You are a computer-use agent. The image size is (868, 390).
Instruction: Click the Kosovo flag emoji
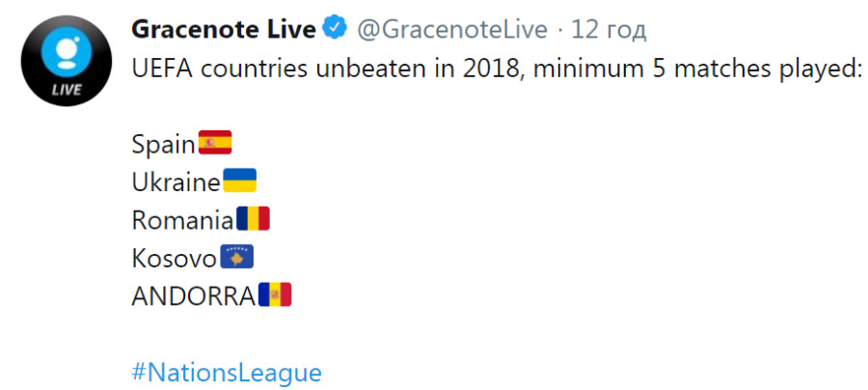237,257
